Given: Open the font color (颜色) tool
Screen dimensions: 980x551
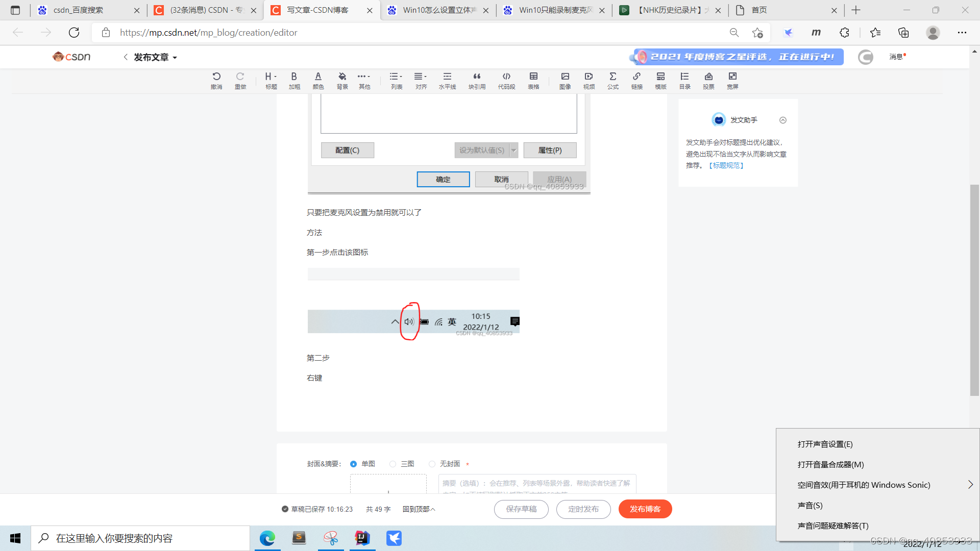Looking at the screenshot, I should (x=318, y=80).
